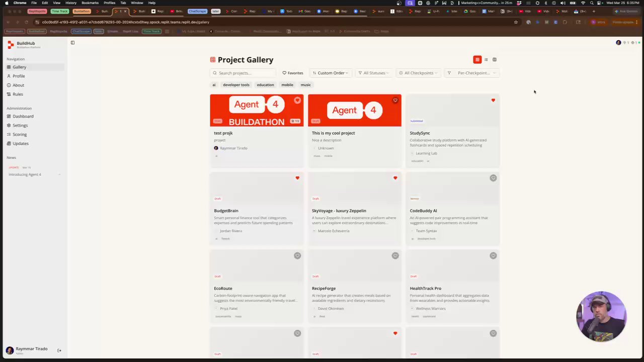Unfavorite SkyVoyage - luxury Zeppelin
Viewport: 644px width, 362px height.
(395, 178)
